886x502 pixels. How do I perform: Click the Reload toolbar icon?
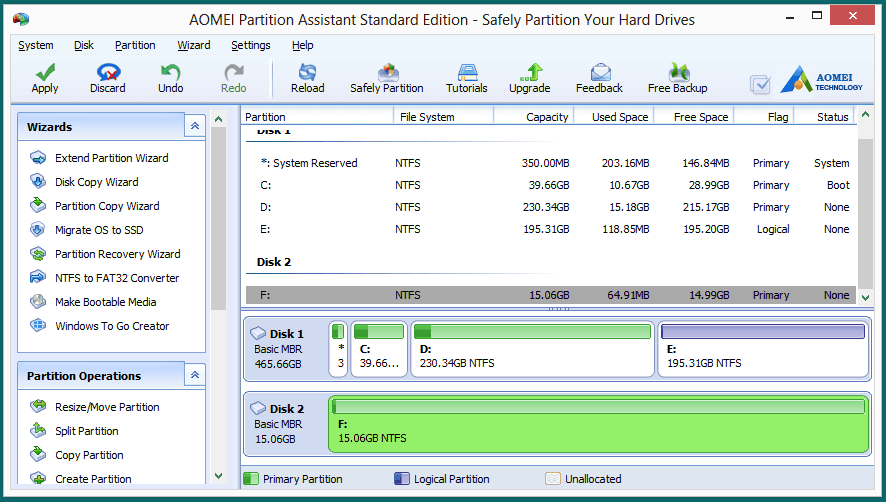[x=307, y=72]
